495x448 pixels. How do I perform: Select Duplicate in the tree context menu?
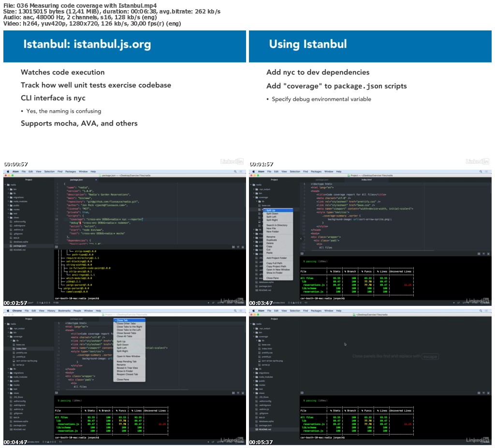(x=278, y=240)
